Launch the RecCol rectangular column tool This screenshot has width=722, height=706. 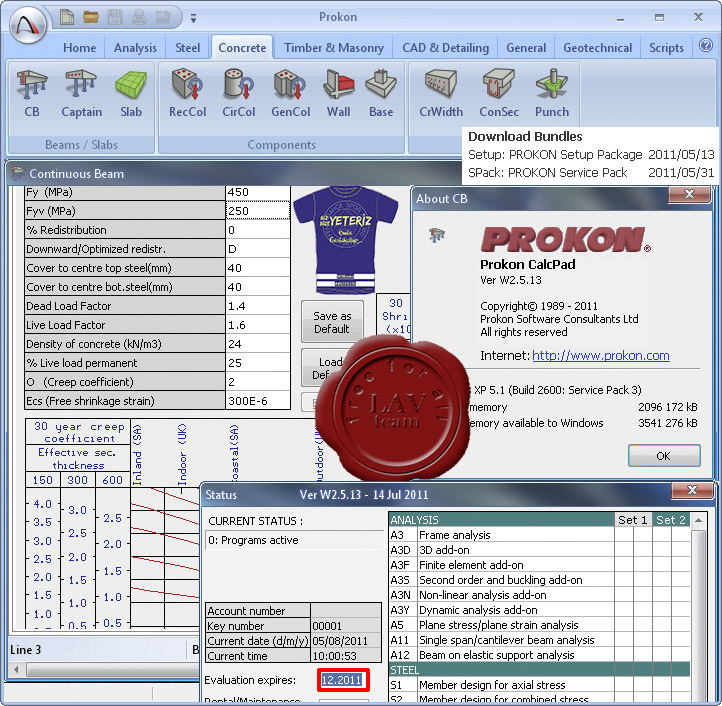coord(187,93)
